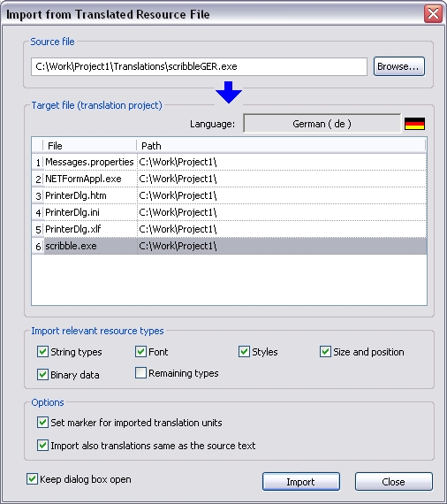Image resolution: width=447 pixels, height=504 pixels.
Task: Toggle the String types checkbox
Action: click(x=42, y=352)
